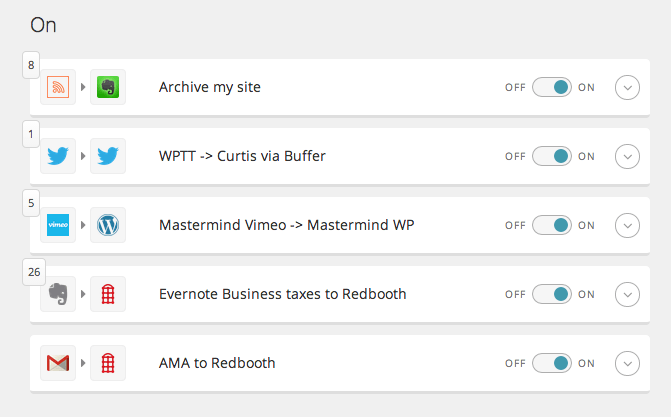
Task: Disable the WPTT -> Curtis via Buffer switch
Action: 551,156
